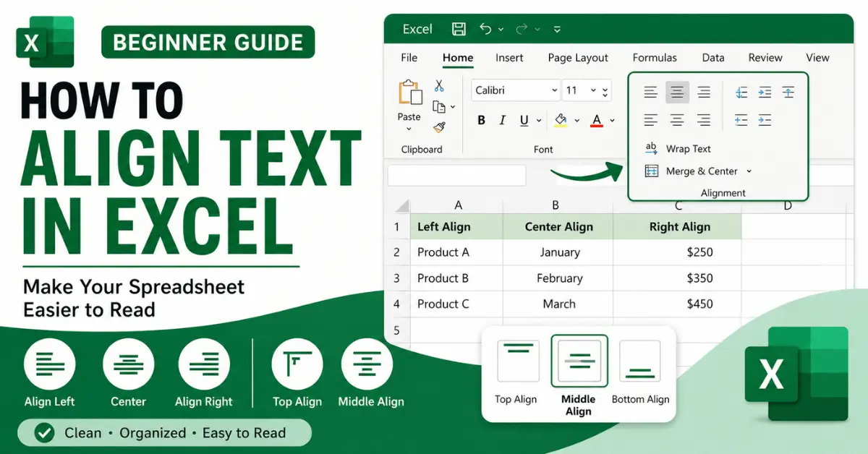This screenshot has height=454, width=868.
Task: Expand the Redo history dropdown arrow
Action: click(x=539, y=30)
